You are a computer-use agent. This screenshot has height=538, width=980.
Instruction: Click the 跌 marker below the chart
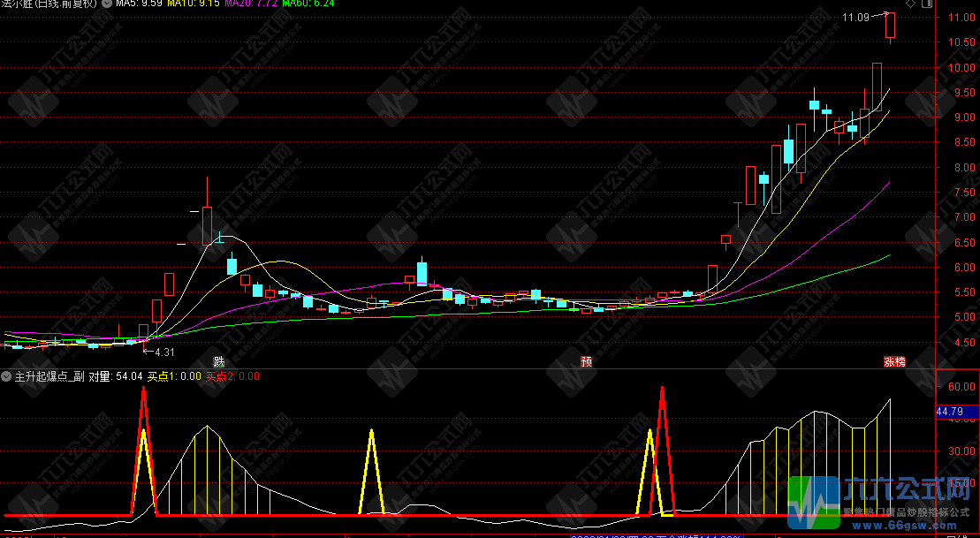click(218, 361)
